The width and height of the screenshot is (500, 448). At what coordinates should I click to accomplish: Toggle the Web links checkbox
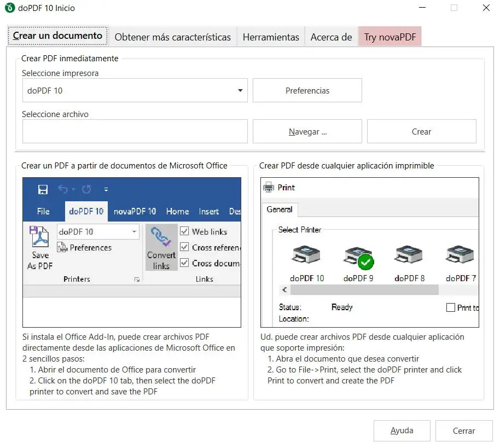coord(184,231)
